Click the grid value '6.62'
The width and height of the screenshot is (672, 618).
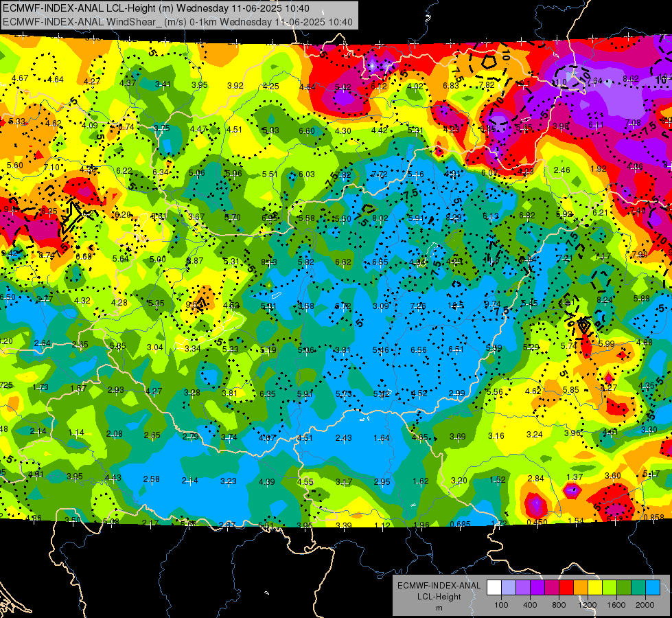click(343, 262)
